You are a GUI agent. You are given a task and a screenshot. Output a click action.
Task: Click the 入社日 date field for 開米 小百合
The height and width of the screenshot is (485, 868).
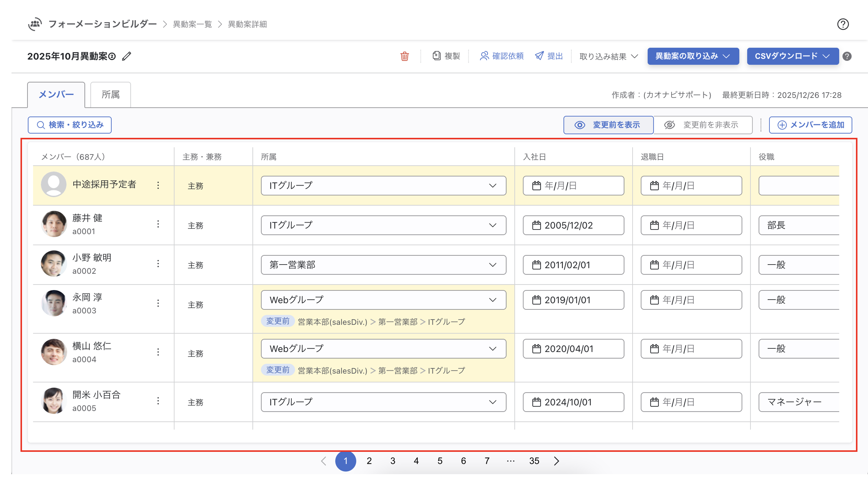click(573, 402)
